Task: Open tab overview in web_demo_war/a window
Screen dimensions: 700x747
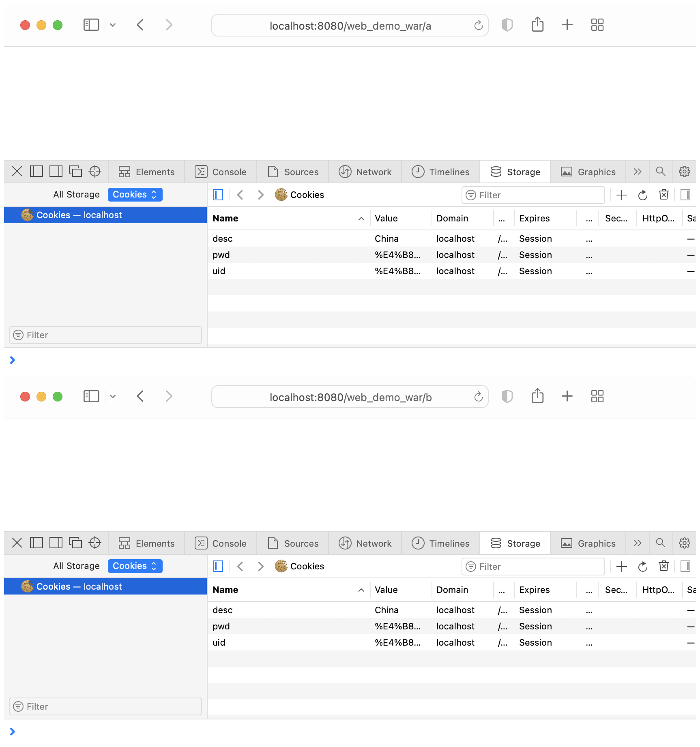Action: point(597,25)
